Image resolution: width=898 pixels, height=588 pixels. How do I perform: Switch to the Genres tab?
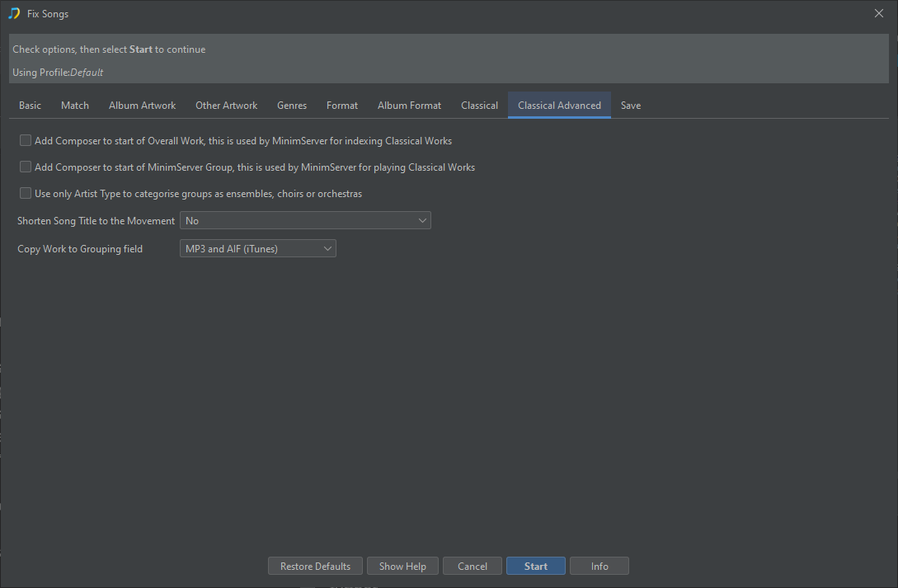click(292, 106)
